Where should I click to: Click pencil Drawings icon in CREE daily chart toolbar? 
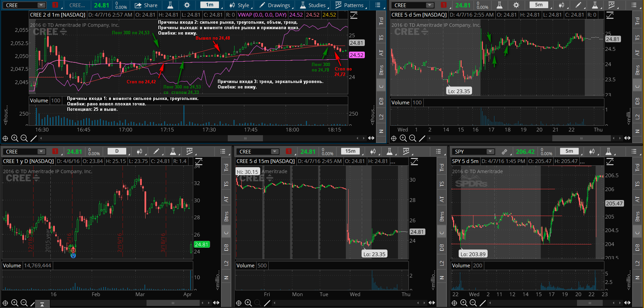pos(156,151)
